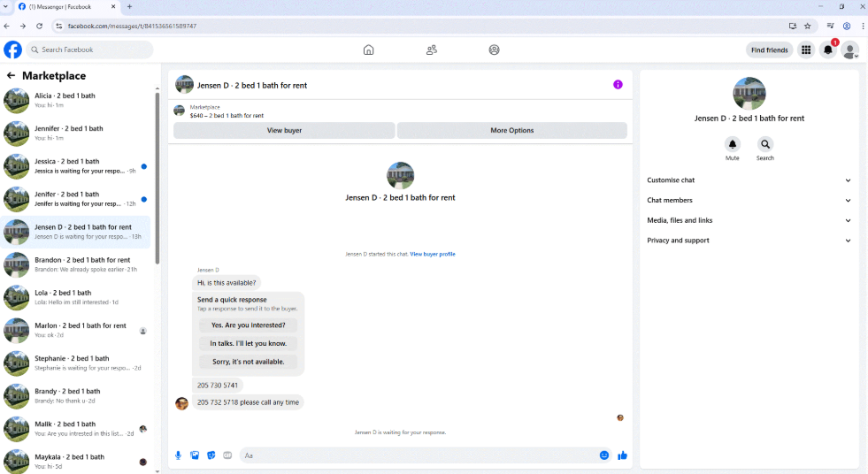Open the account profile avatar menu
The image size is (868, 474).
(849, 50)
